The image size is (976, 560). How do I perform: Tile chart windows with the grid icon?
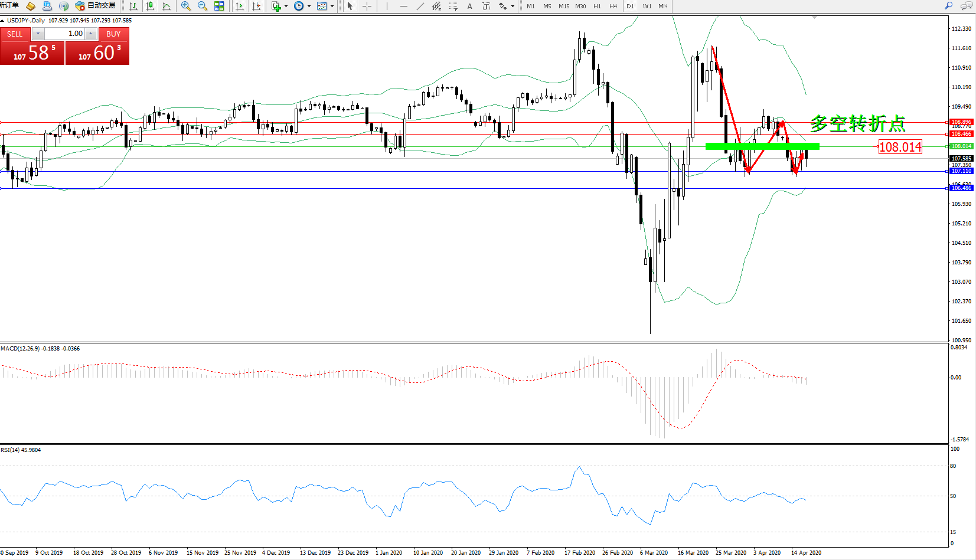219,6
